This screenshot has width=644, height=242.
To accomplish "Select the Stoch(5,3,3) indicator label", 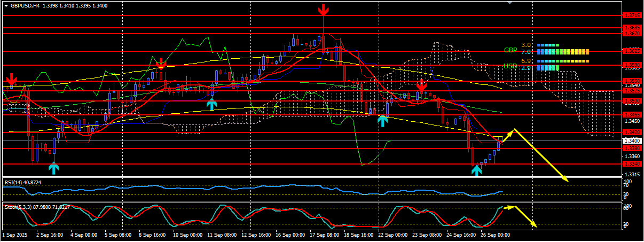I will pyautogui.click(x=37, y=206).
